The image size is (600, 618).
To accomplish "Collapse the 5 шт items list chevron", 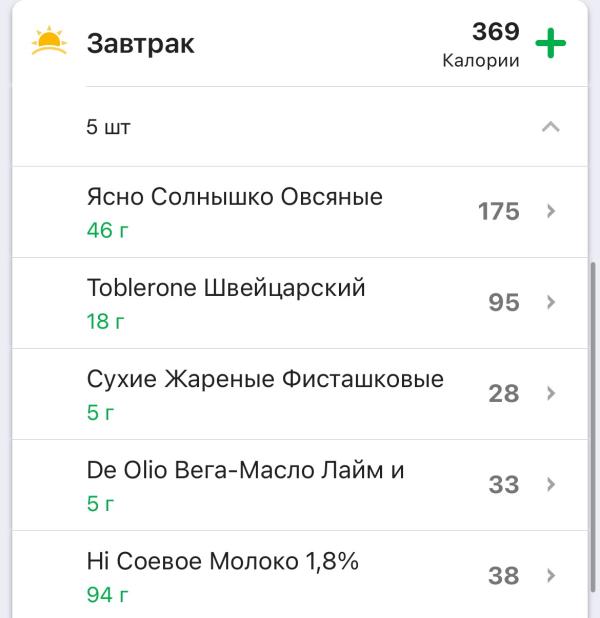I will coord(551,127).
